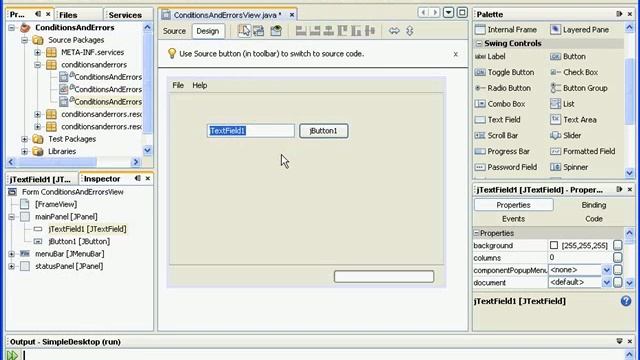Collapse mainPanel [JPanel] in Inspector
The image size is (640, 360).
(12, 217)
